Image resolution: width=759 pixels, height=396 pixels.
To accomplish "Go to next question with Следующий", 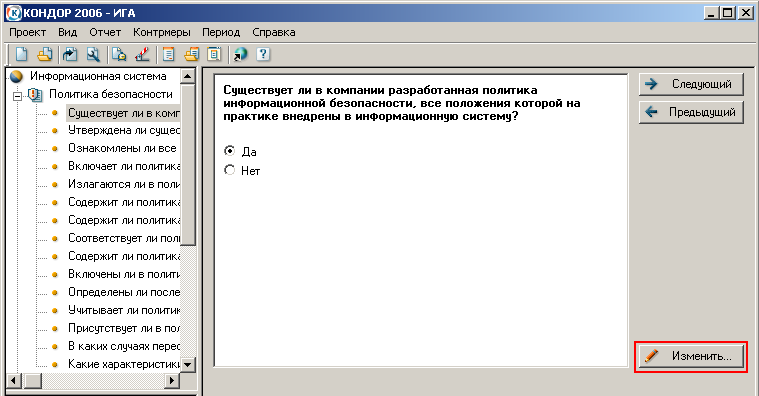I will 691,84.
